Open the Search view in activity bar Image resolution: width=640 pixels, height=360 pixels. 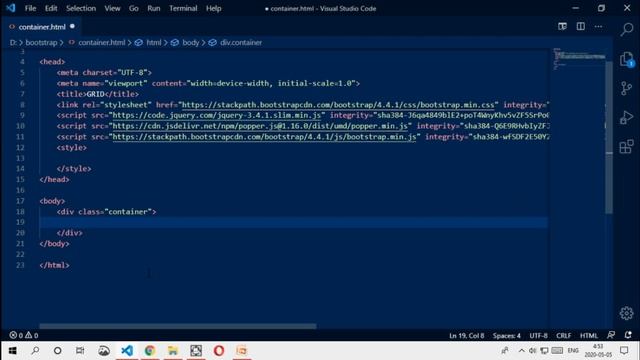click(627, 29)
